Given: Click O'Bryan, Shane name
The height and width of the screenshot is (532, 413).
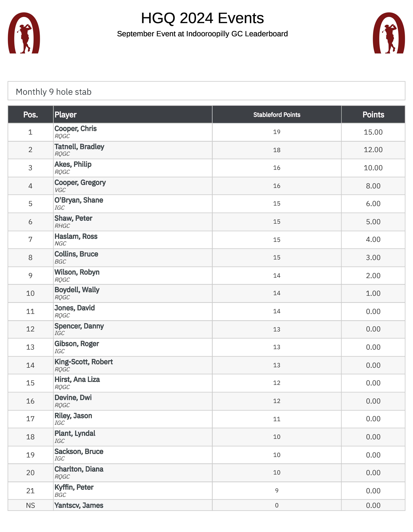Looking at the screenshot, I should pyautogui.click(x=79, y=200).
